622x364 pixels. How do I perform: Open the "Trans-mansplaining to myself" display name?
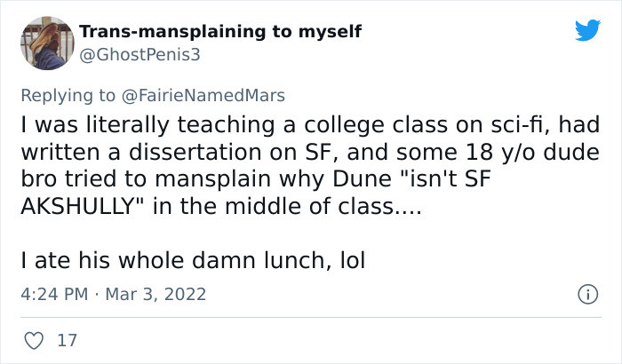pos(220,32)
